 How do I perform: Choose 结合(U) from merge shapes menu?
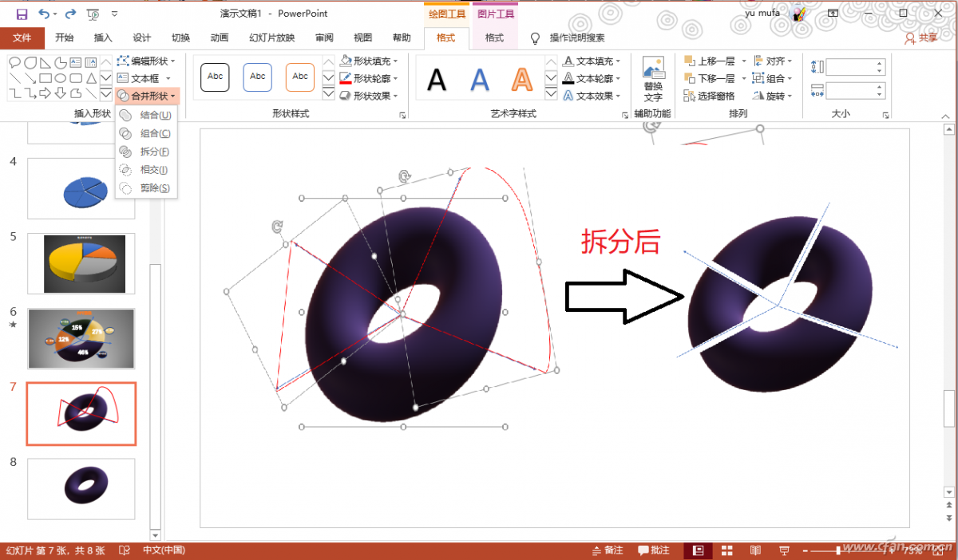(146, 115)
